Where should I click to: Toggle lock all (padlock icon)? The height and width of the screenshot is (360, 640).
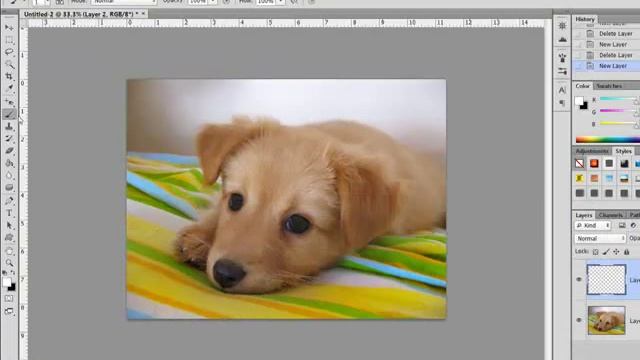point(627,252)
